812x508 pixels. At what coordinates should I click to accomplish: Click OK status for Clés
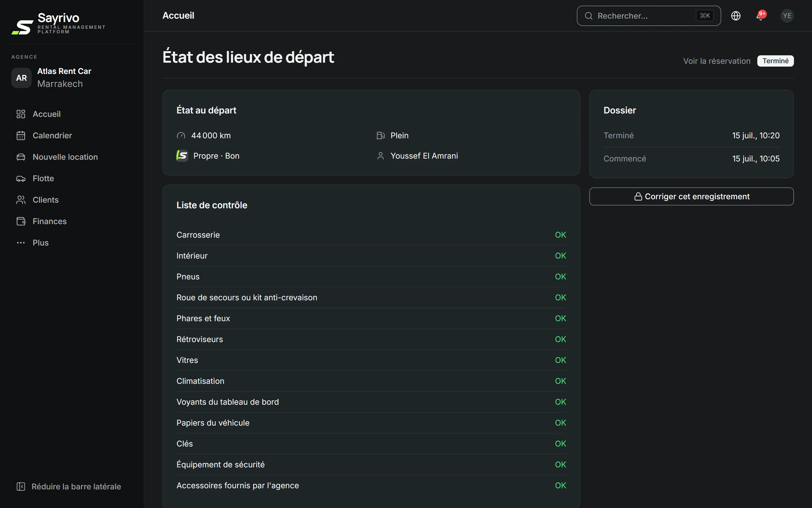click(x=560, y=443)
